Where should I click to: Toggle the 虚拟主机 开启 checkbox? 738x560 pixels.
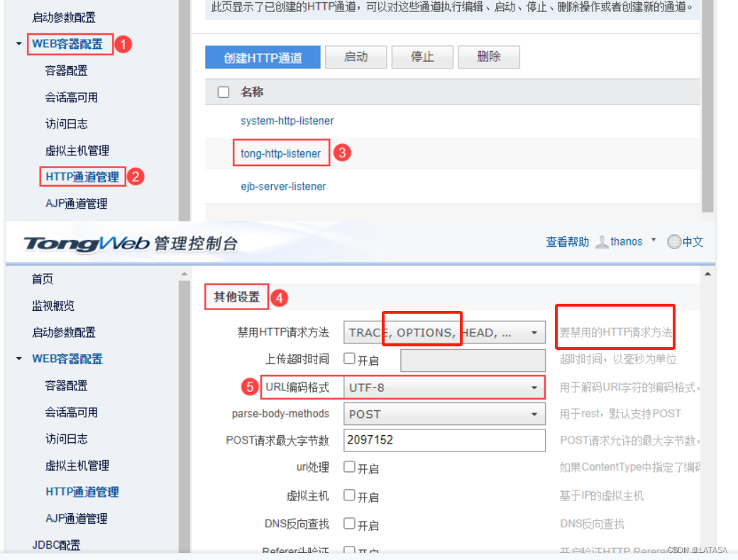(349, 495)
